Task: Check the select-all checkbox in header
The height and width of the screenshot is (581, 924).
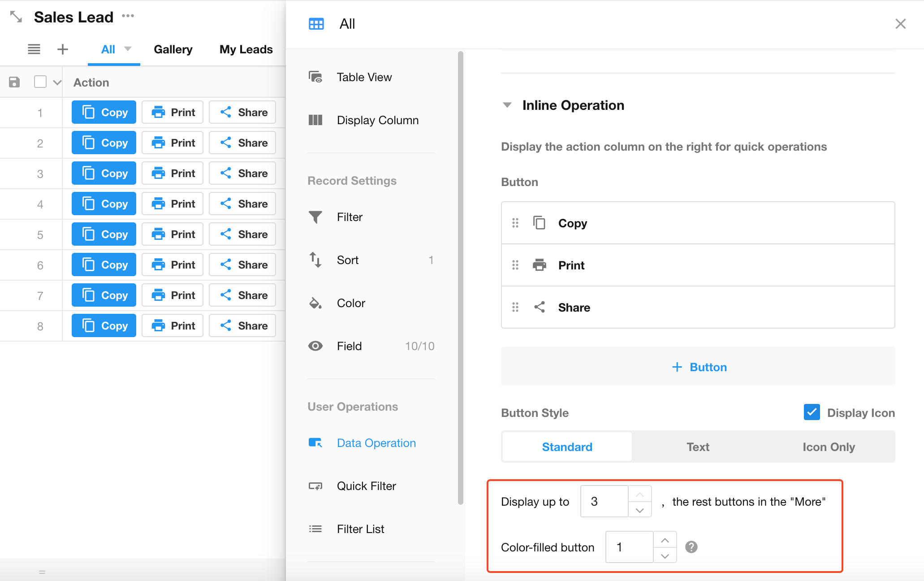Action: [x=40, y=82]
